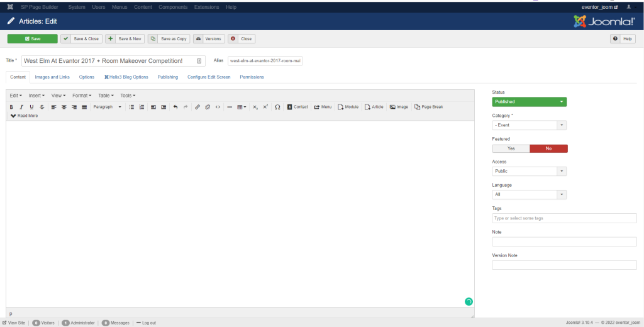
Task: Switch to Images and Links tab
Action: pos(52,77)
